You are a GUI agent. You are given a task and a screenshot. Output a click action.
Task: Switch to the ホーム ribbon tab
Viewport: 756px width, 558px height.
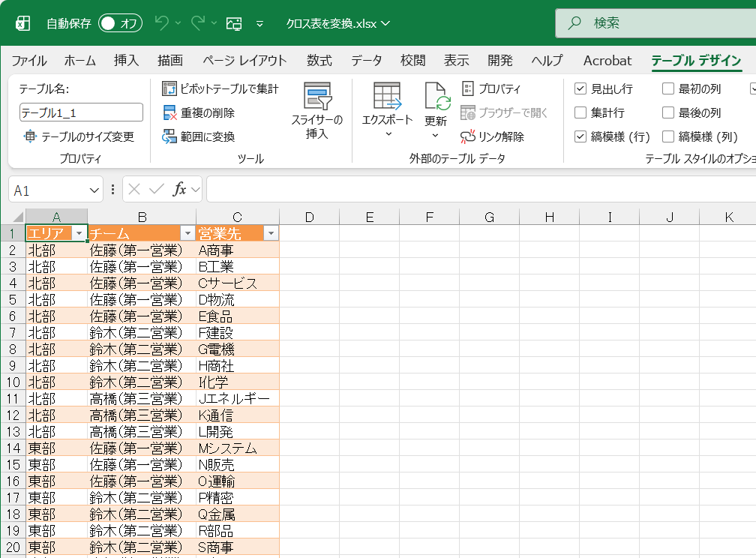tap(79, 60)
